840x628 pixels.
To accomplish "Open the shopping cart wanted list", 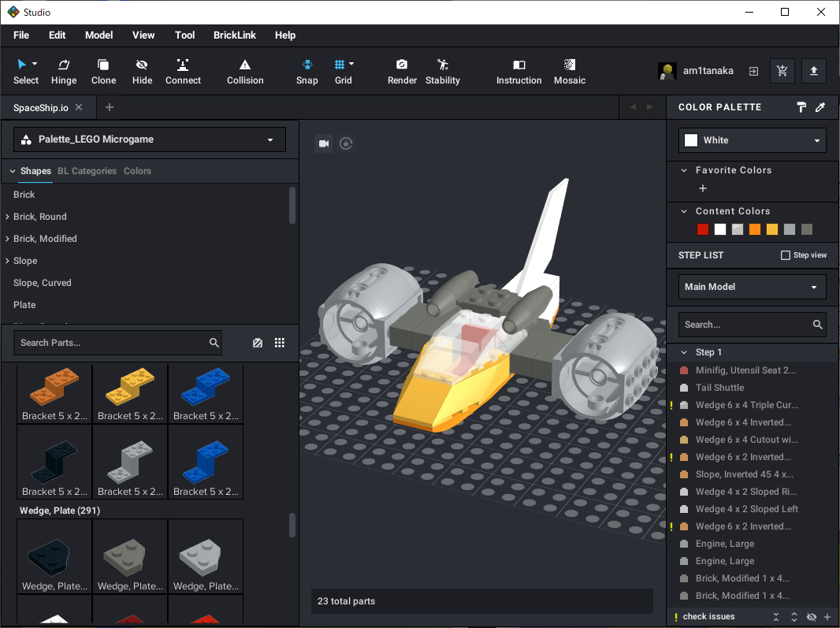I will point(782,71).
